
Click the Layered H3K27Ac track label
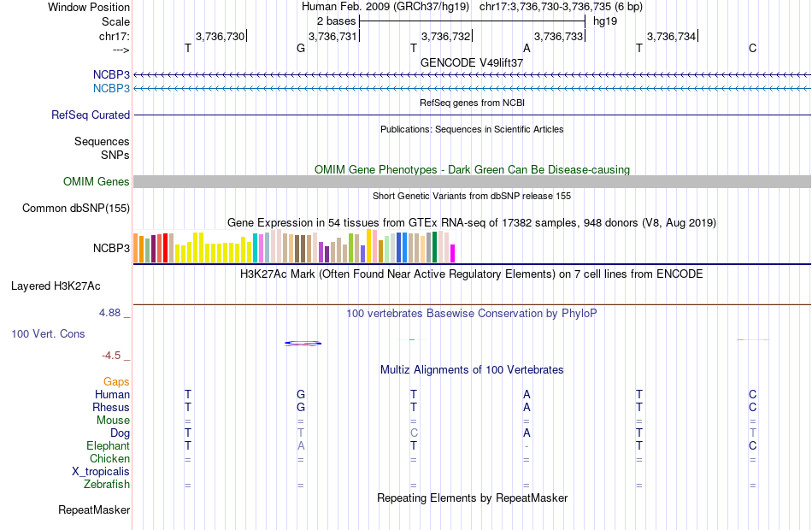pyautogui.click(x=56, y=286)
